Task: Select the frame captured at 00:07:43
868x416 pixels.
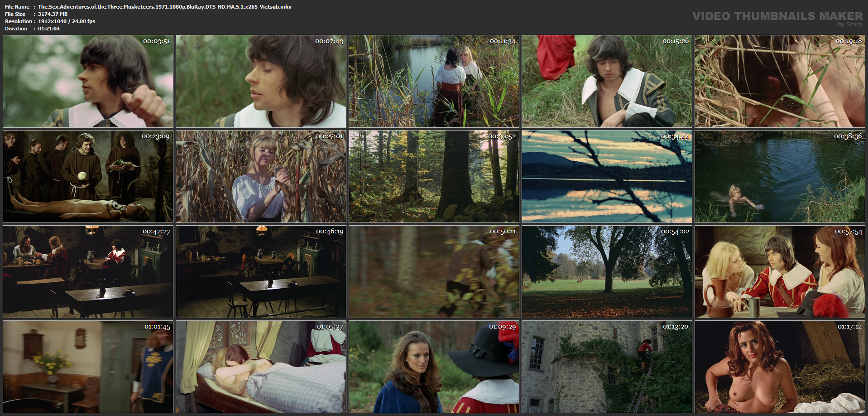Action: pyautogui.click(x=261, y=82)
